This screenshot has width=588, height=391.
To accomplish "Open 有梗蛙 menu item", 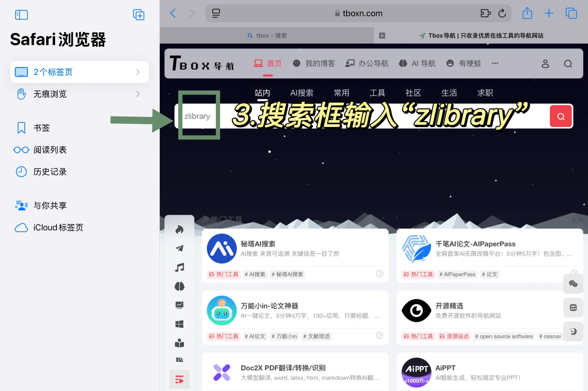I will tap(464, 64).
